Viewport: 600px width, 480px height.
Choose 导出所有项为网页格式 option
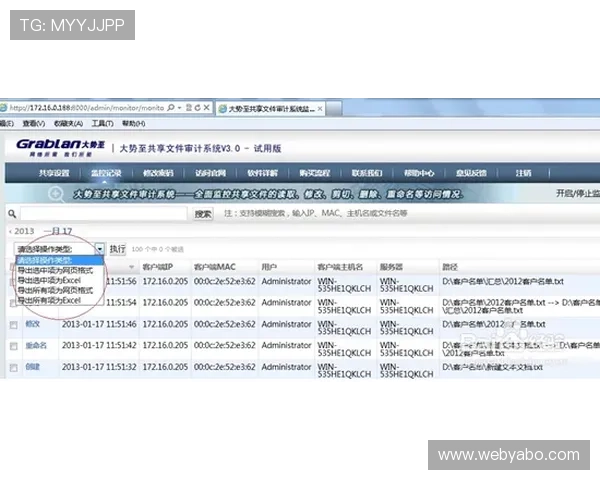coord(59,290)
